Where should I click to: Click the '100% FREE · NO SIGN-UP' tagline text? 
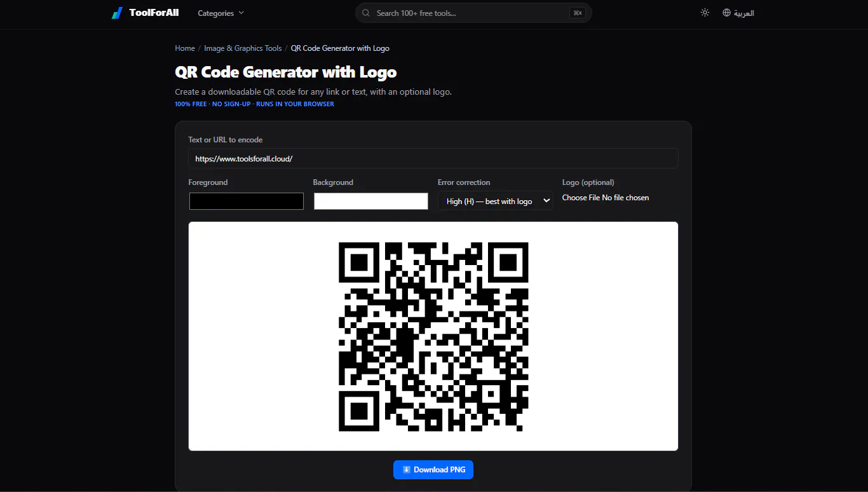click(254, 104)
